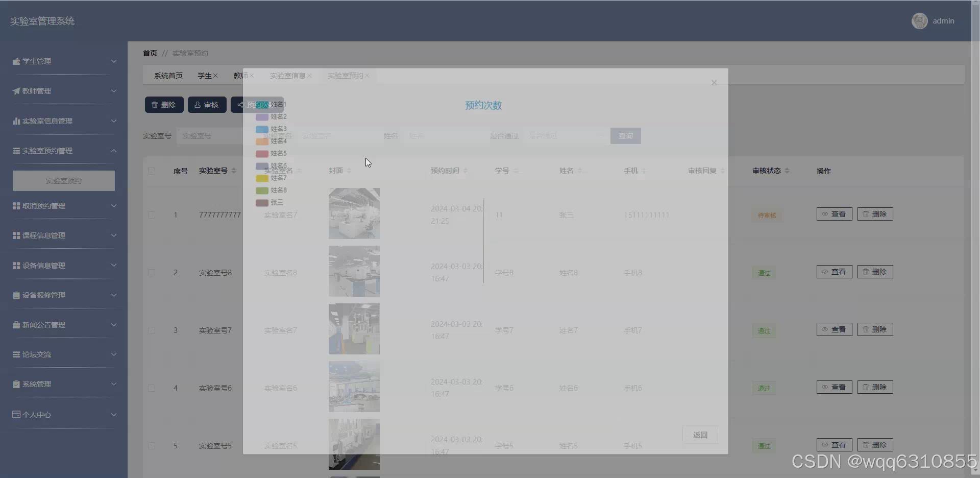Go to 首页 breadcrumb link
This screenshot has width=980, height=478.
[x=150, y=53]
